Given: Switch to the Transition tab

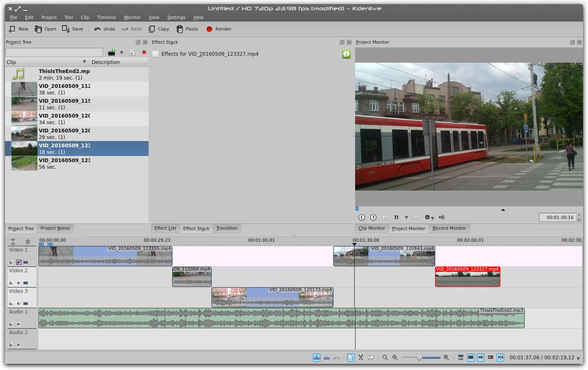Looking at the screenshot, I should coord(227,228).
